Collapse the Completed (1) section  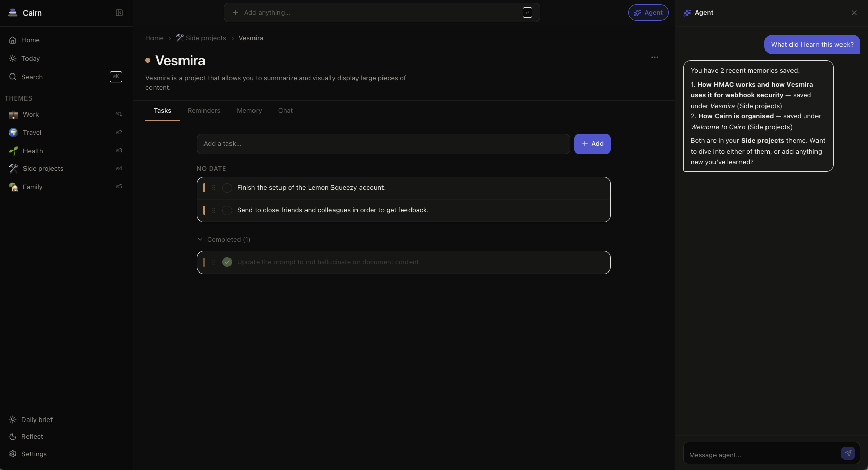[x=224, y=239]
